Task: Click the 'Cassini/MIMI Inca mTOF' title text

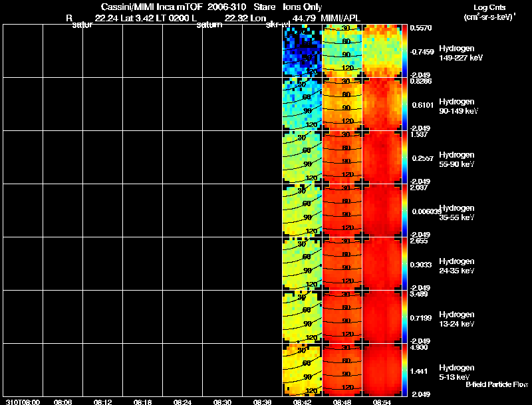Action: pyautogui.click(x=152, y=7)
